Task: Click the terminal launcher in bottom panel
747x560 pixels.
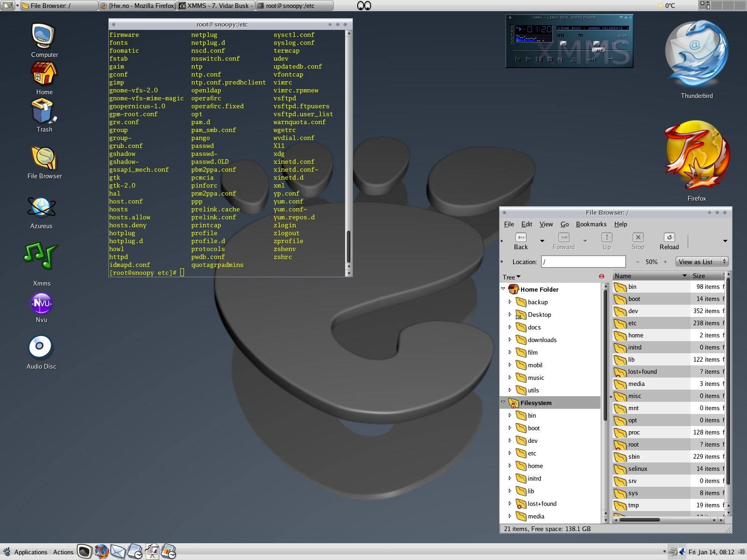Action: tap(85, 552)
